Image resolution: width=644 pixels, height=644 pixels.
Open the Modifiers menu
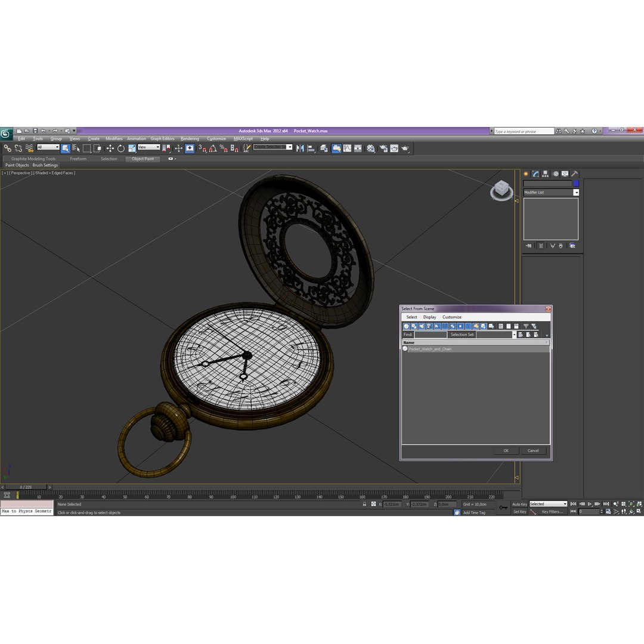tap(114, 139)
